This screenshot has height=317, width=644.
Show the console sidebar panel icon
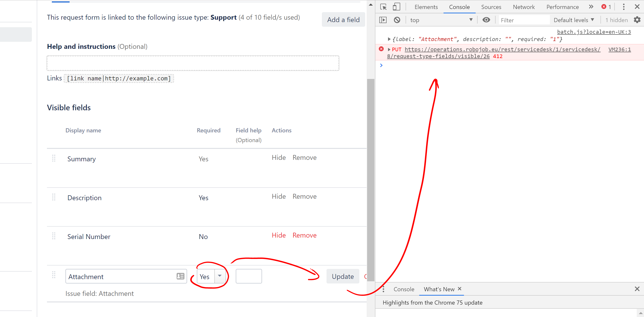click(x=383, y=20)
